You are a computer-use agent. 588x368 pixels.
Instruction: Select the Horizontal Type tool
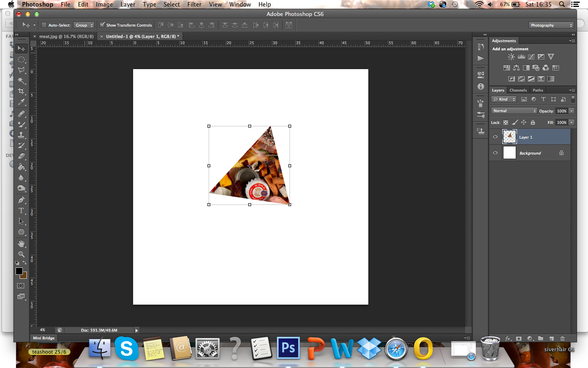pos(21,211)
